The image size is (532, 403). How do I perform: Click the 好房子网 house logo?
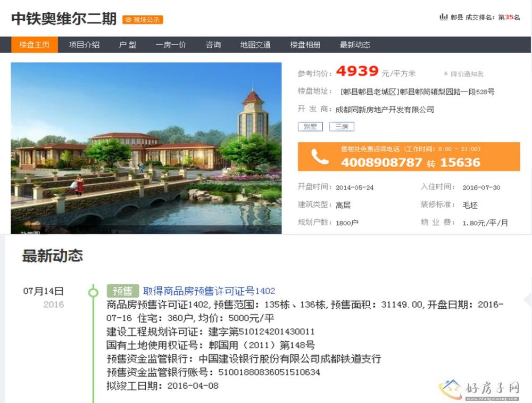(x=451, y=388)
